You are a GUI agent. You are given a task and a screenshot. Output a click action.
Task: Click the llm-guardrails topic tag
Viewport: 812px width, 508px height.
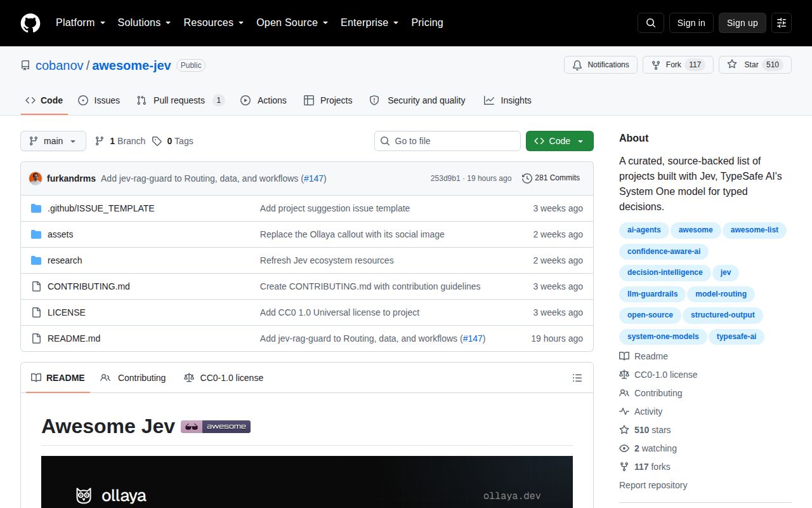coord(652,294)
